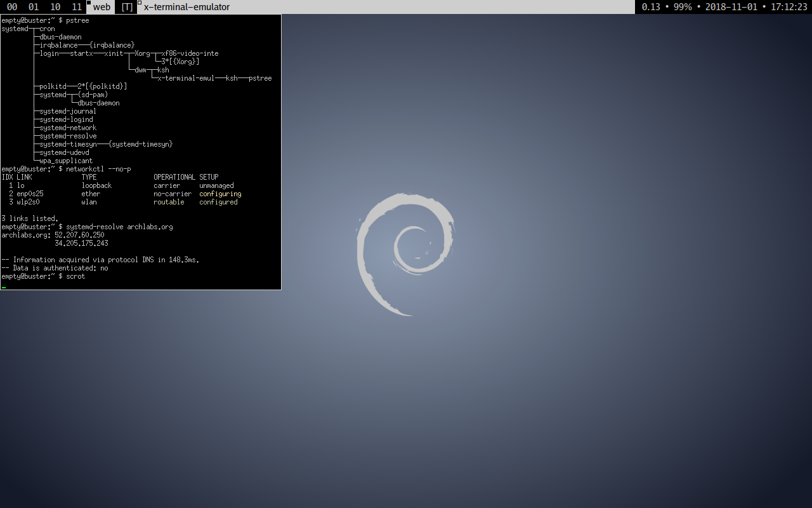Switch to the dwm tag labeled 00

tap(11, 7)
